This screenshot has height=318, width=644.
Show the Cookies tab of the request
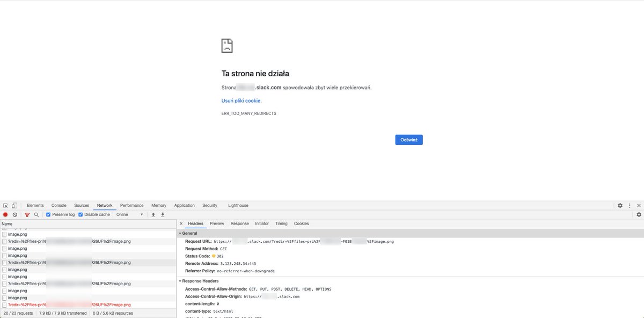coord(302,223)
